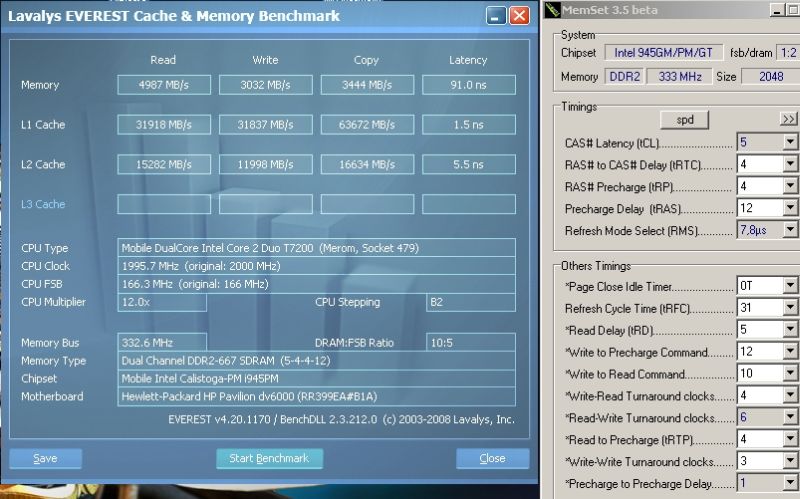Open the Write-Read Turnaround clocks dropdown
Screen dimensions: 800x499
click(790, 395)
